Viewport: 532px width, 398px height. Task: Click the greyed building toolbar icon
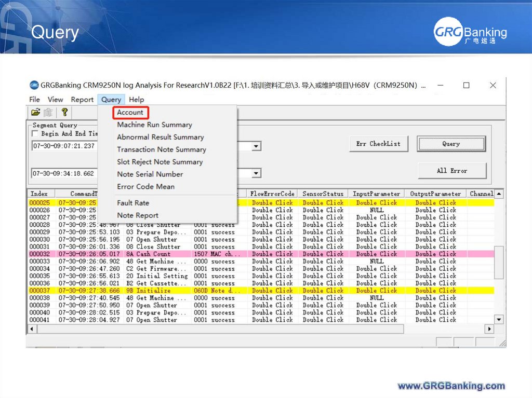(48, 112)
